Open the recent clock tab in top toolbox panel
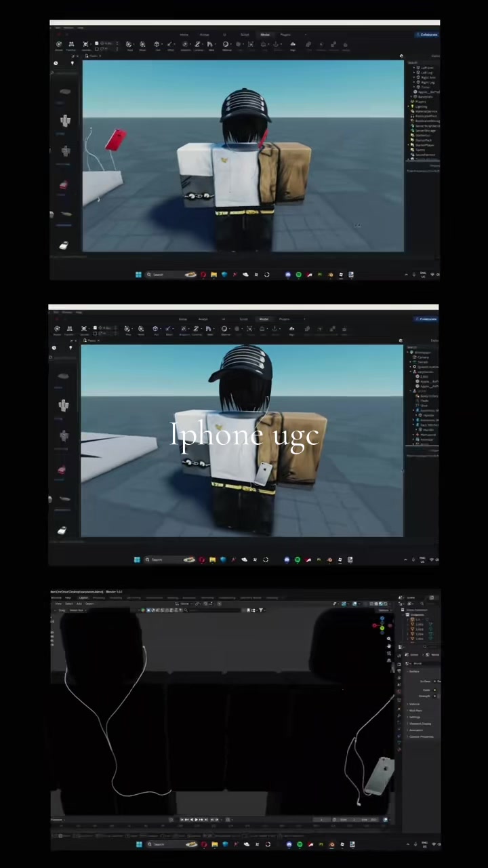Viewport: 488px width, 868px height. pos(56,62)
